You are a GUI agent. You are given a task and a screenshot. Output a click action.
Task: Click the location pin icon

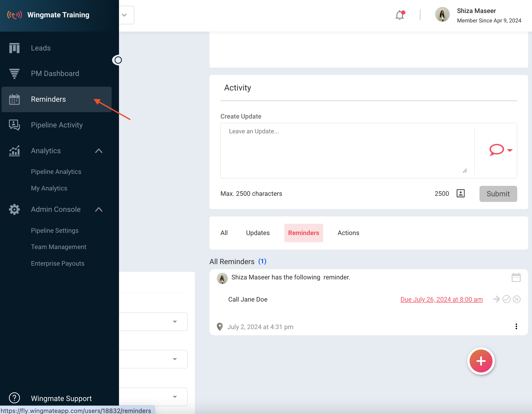tap(220, 327)
